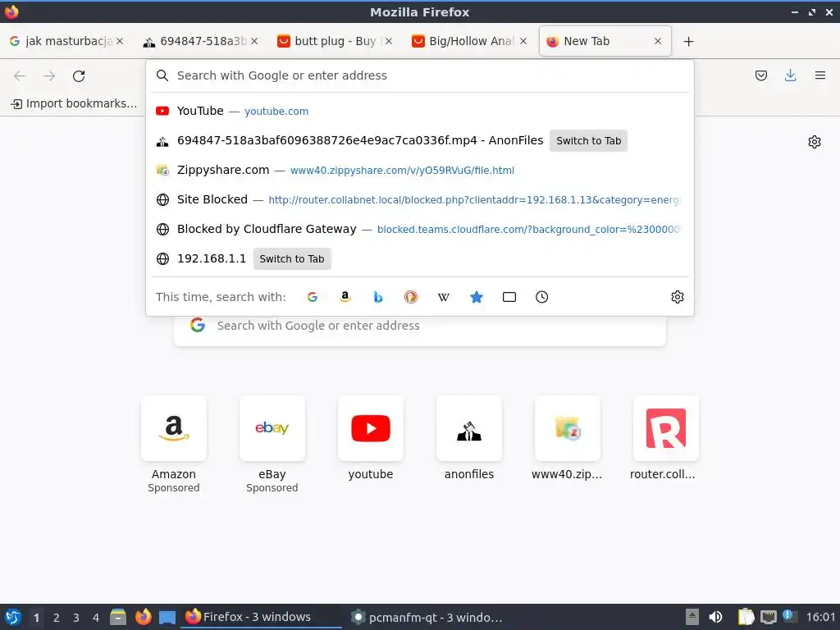Open new tab page settings gear

[815, 142]
